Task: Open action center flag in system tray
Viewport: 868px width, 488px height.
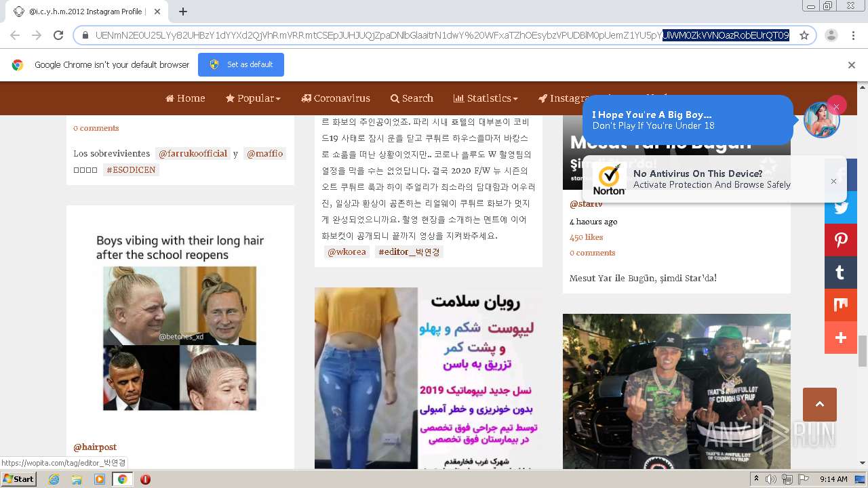Action: coord(802,479)
